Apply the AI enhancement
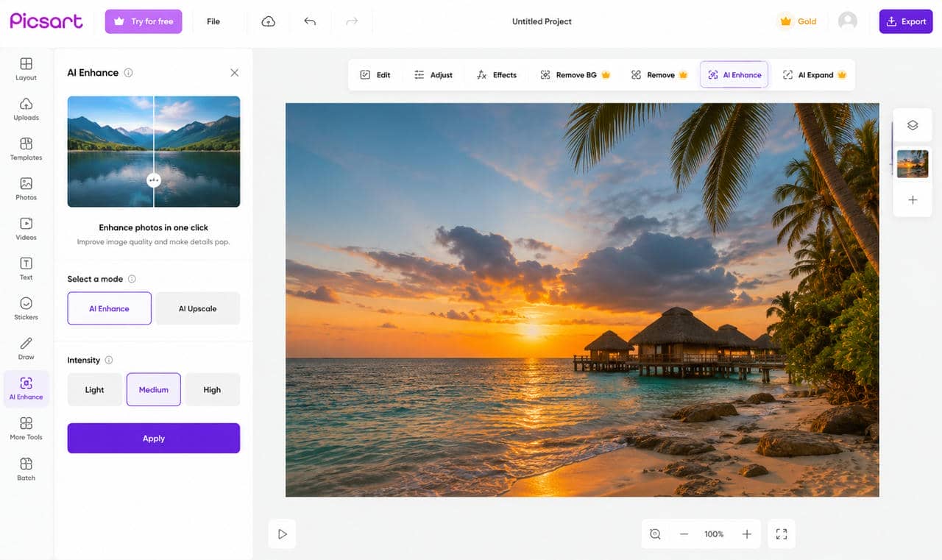This screenshot has height=560, width=942. coord(154,438)
